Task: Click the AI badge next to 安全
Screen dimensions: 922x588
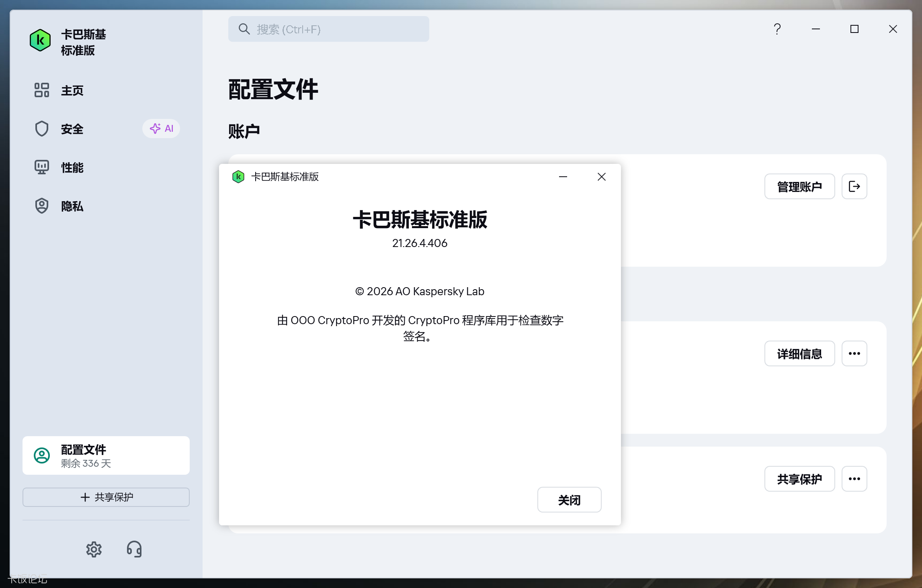Action: point(161,129)
